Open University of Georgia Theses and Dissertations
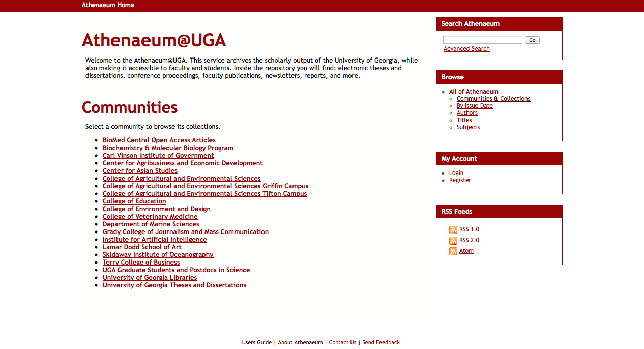 tap(174, 285)
